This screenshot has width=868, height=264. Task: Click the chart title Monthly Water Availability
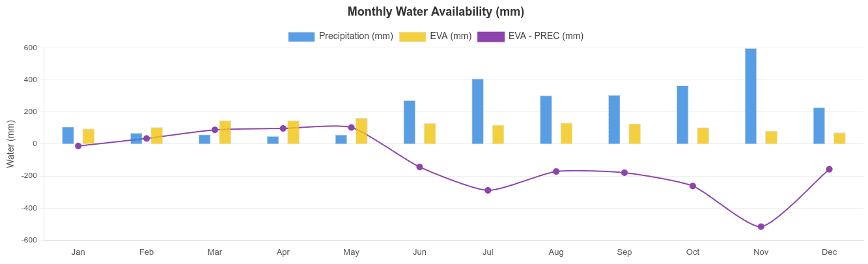436,12
